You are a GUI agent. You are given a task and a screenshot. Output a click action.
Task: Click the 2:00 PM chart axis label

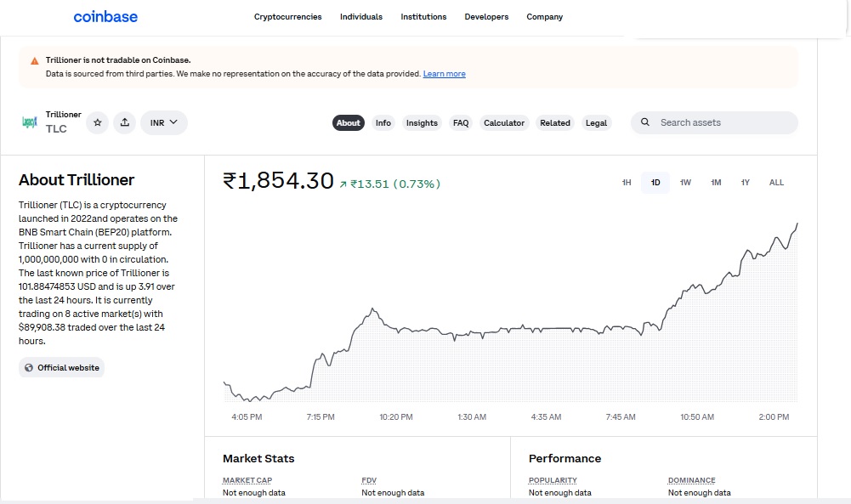[x=774, y=417]
